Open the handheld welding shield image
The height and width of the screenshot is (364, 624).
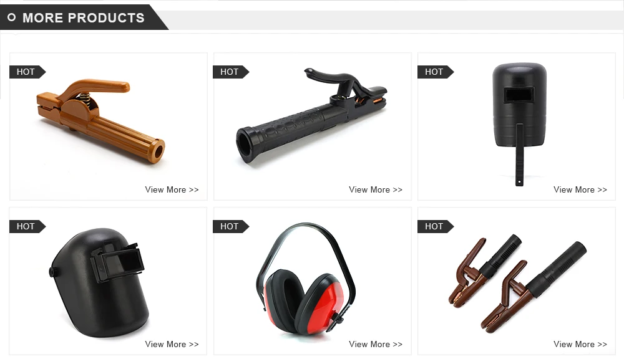pyautogui.click(x=519, y=124)
